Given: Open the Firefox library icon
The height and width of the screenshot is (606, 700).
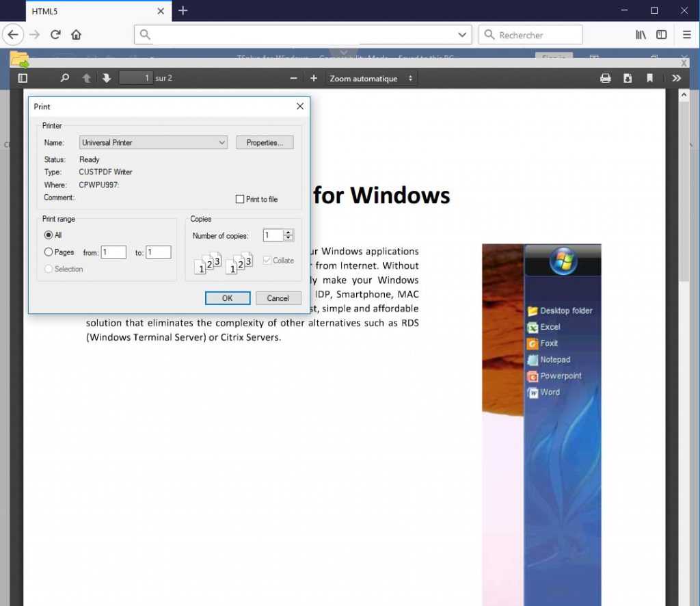Looking at the screenshot, I should (641, 34).
